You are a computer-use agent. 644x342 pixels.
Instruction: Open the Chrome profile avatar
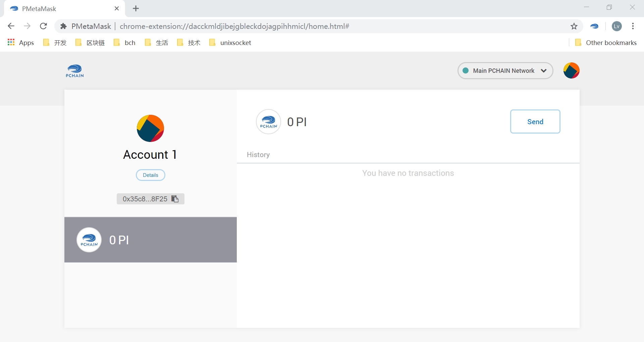click(616, 26)
